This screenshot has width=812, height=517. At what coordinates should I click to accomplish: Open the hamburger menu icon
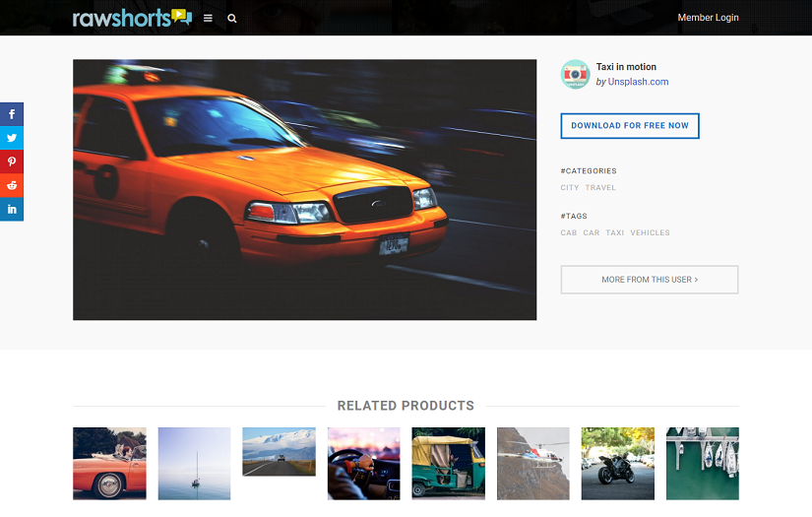[208, 18]
